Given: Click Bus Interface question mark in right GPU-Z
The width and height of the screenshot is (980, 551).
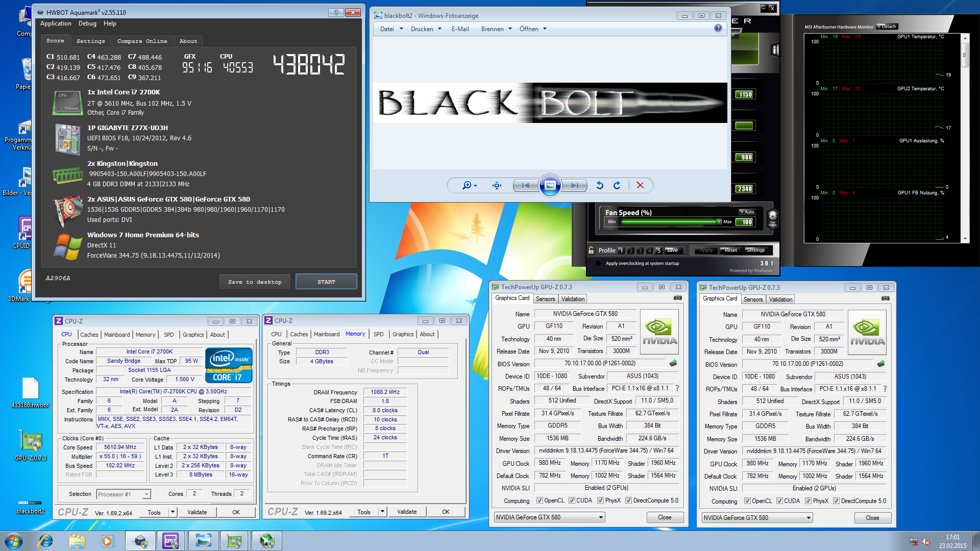Looking at the screenshot, I should coord(885,389).
